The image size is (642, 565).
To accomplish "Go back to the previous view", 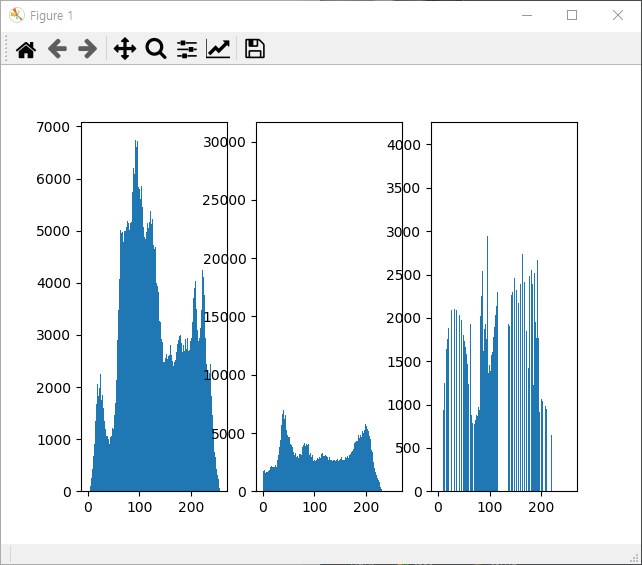I will (57, 49).
